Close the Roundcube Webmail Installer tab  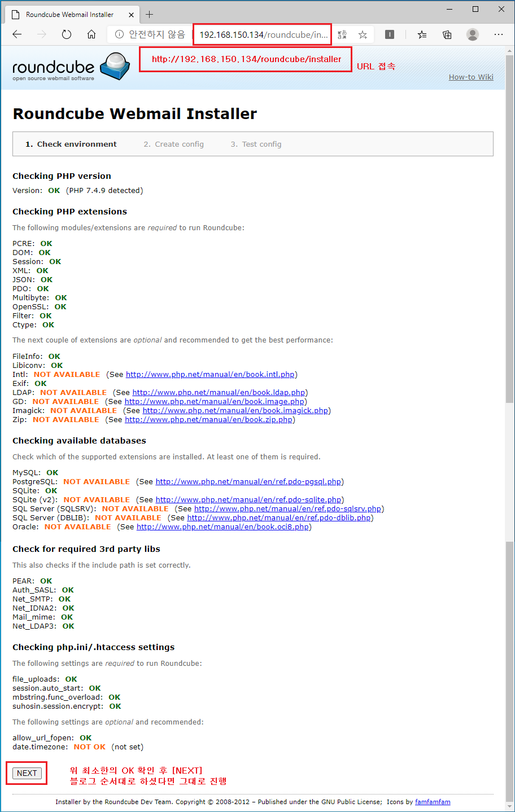tap(131, 15)
